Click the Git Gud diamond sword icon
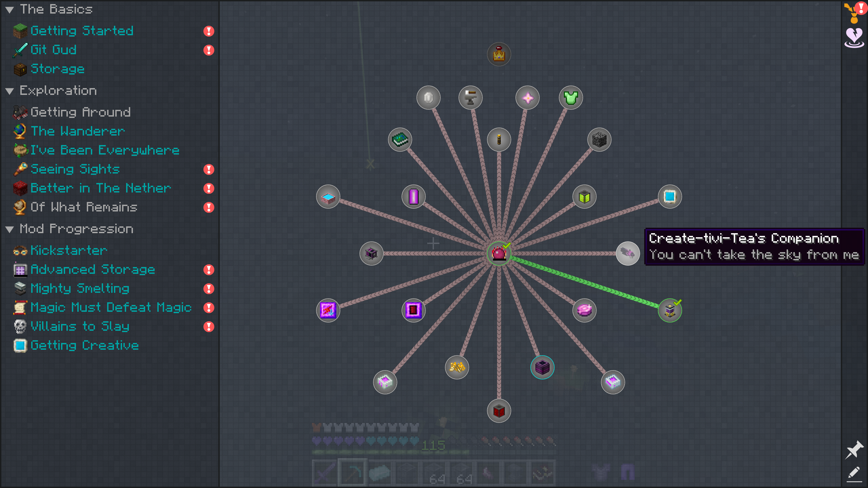The width and height of the screenshot is (868, 488). click(x=20, y=50)
